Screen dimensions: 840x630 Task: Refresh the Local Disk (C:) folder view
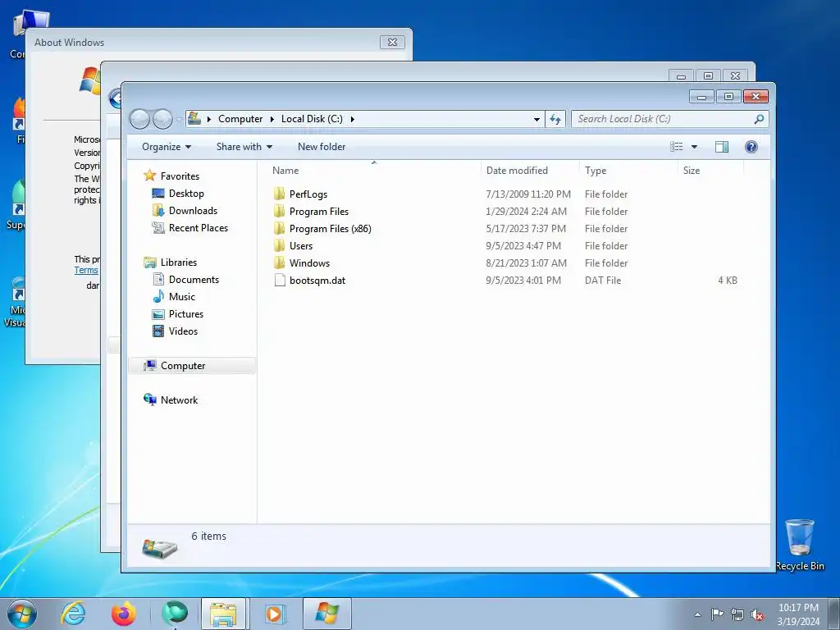click(555, 119)
